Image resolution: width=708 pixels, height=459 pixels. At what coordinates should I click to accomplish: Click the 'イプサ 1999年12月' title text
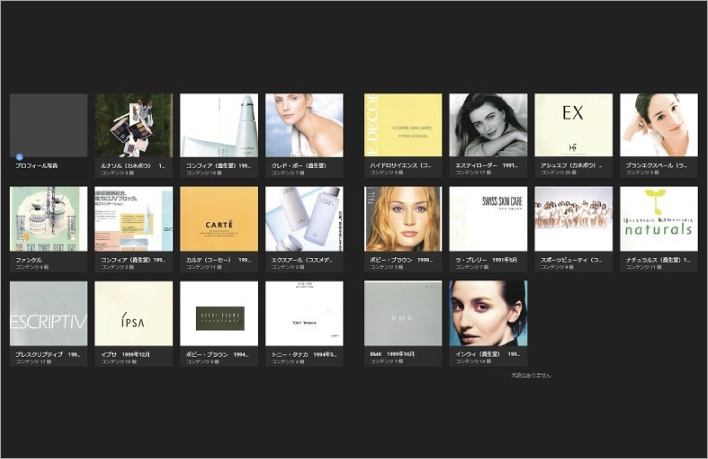point(126,355)
